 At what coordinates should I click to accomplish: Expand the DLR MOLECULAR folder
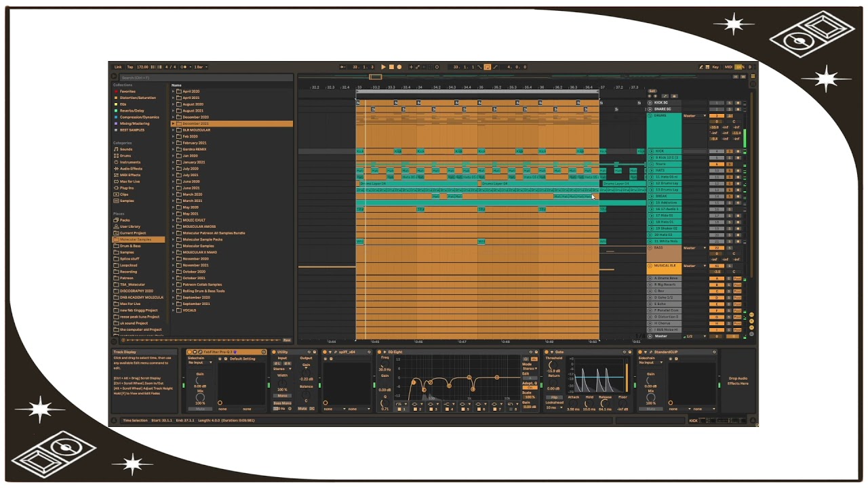(x=173, y=130)
